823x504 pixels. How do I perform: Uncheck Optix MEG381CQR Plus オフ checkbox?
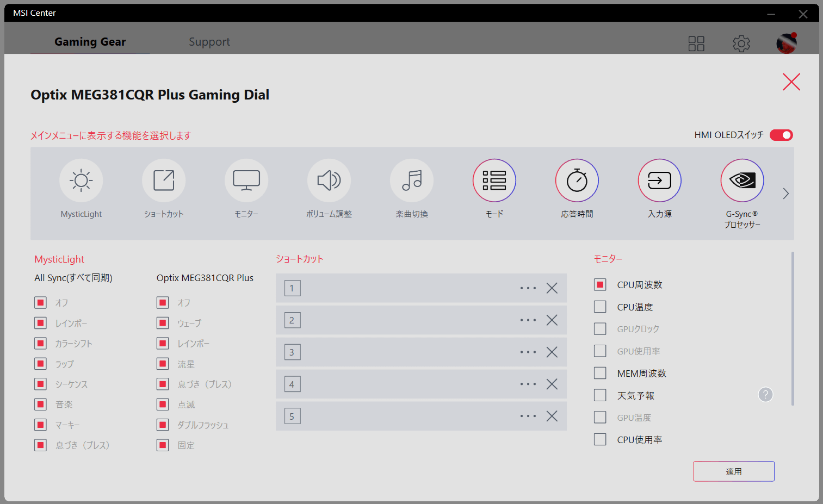[163, 302]
